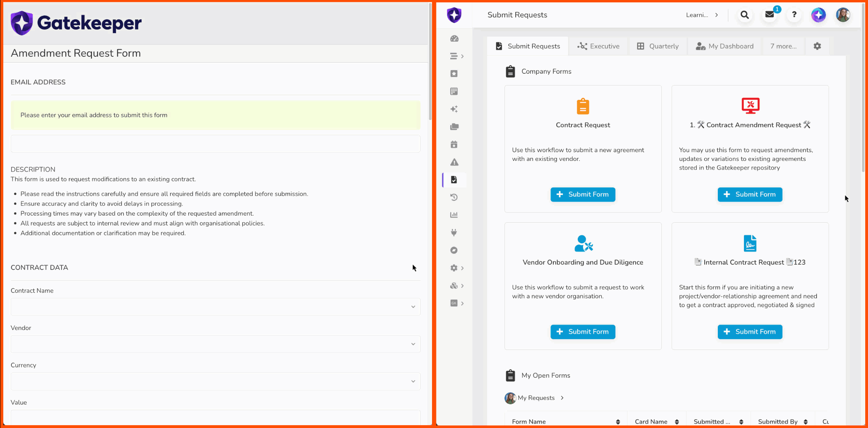Open the dashboard gauge icon in sidebar
The height and width of the screenshot is (428, 868).
[x=454, y=38]
